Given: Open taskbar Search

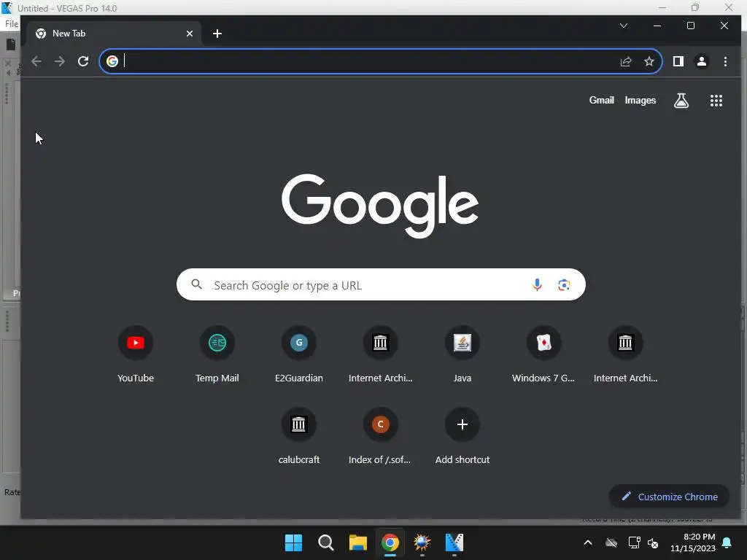Looking at the screenshot, I should click(326, 542).
